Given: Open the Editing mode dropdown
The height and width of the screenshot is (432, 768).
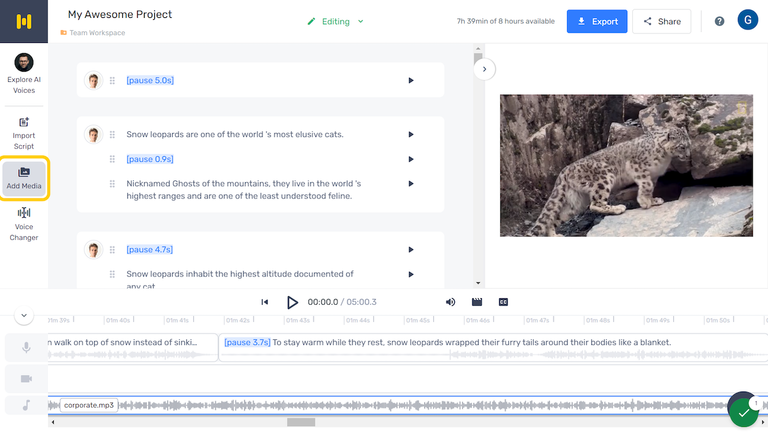Looking at the screenshot, I should (x=335, y=21).
